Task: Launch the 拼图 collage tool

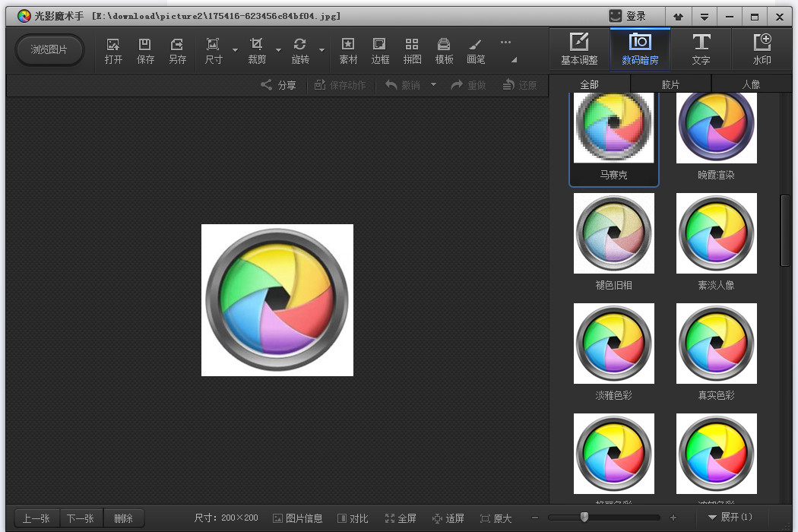Action: coord(412,51)
